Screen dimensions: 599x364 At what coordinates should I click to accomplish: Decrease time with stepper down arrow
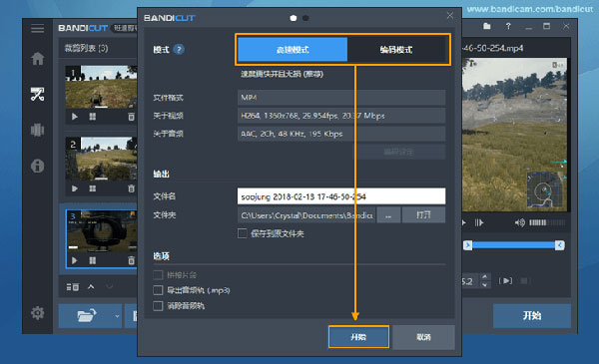tap(485, 285)
